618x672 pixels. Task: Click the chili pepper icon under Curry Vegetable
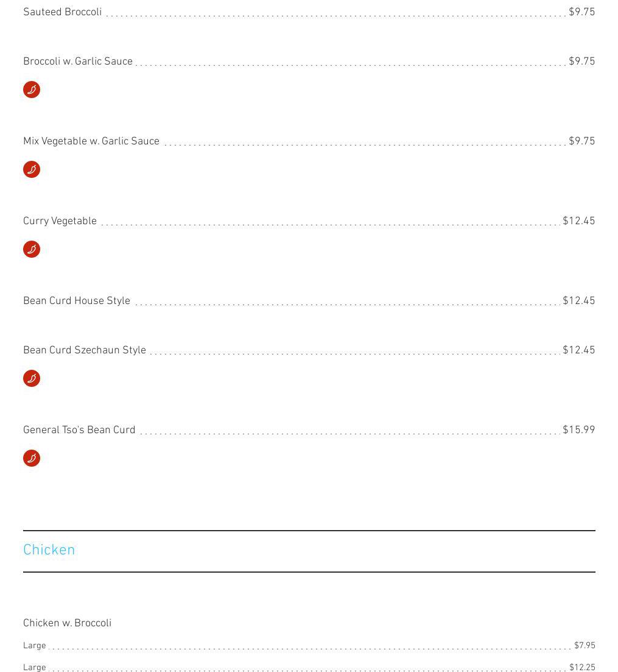[x=32, y=249]
